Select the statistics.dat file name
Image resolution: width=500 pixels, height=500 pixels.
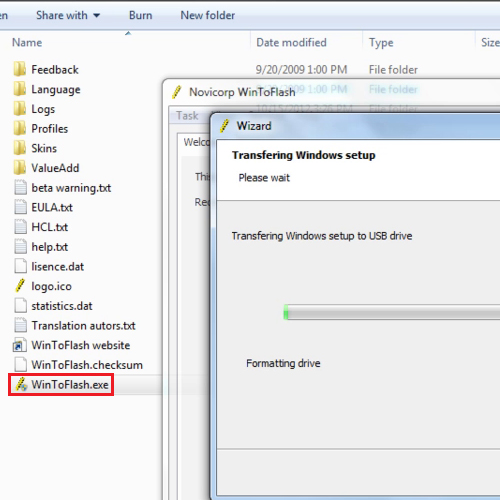[x=62, y=306]
